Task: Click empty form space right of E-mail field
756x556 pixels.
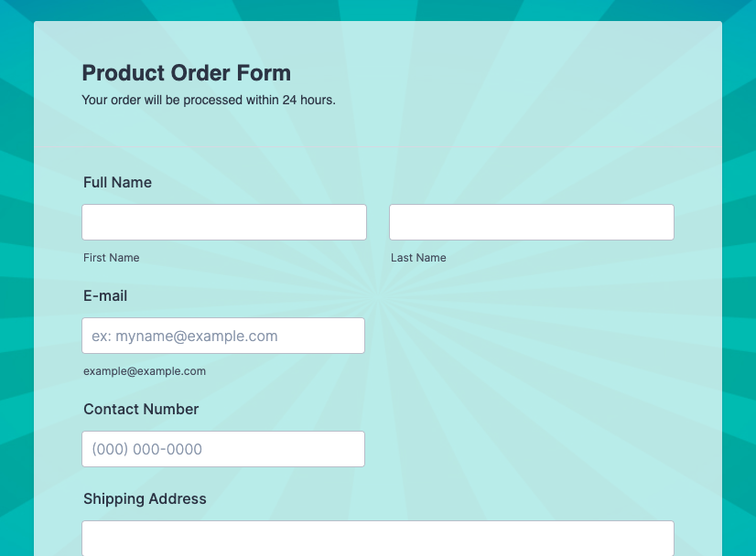Action: click(x=531, y=336)
